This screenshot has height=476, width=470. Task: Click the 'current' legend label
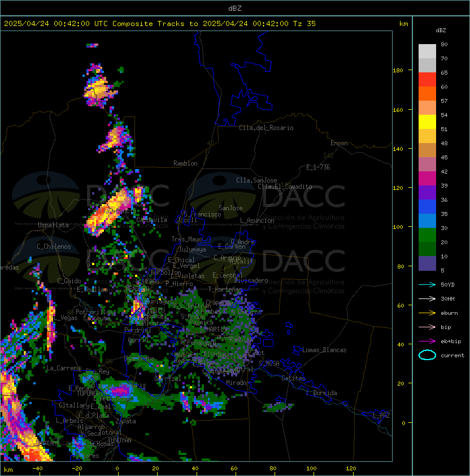point(452,356)
